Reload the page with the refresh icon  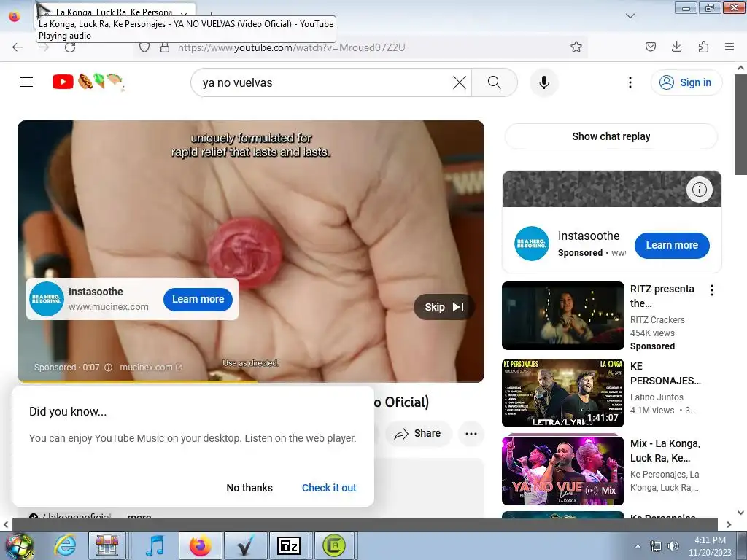pos(70,47)
